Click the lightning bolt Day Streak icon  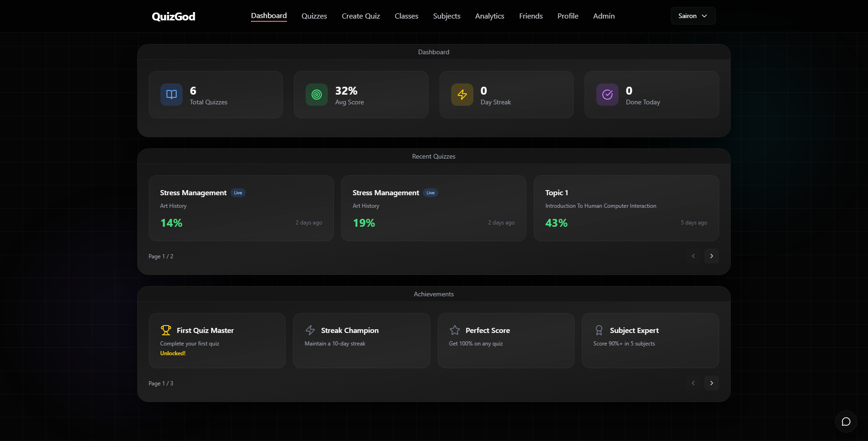pos(462,95)
